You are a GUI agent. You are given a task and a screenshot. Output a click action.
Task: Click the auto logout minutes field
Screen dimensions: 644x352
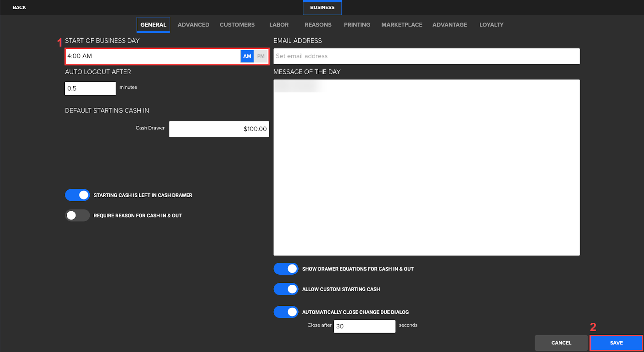tap(90, 89)
